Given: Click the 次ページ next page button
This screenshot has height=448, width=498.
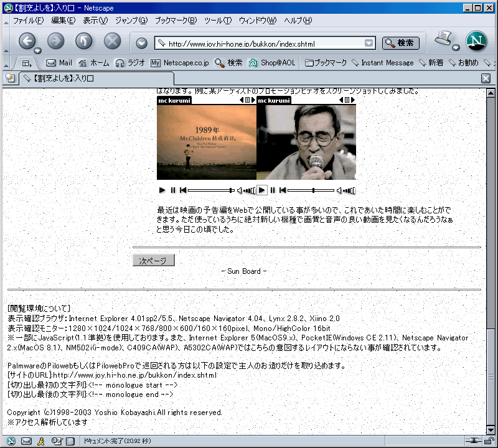Looking at the screenshot, I should pyautogui.click(x=153, y=260).
